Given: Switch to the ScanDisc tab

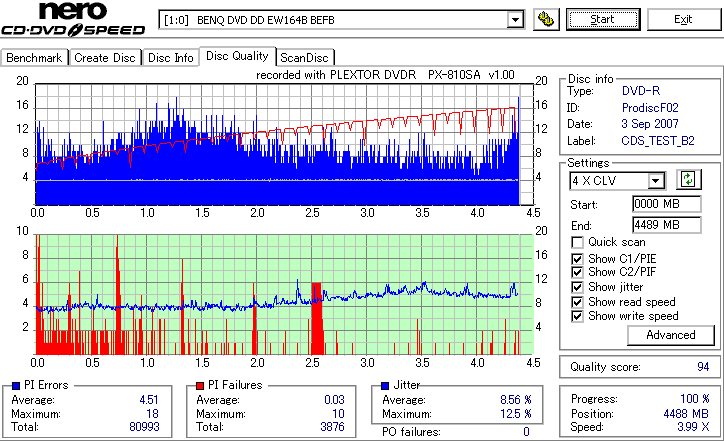Looking at the screenshot, I should pyautogui.click(x=305, y=58).
